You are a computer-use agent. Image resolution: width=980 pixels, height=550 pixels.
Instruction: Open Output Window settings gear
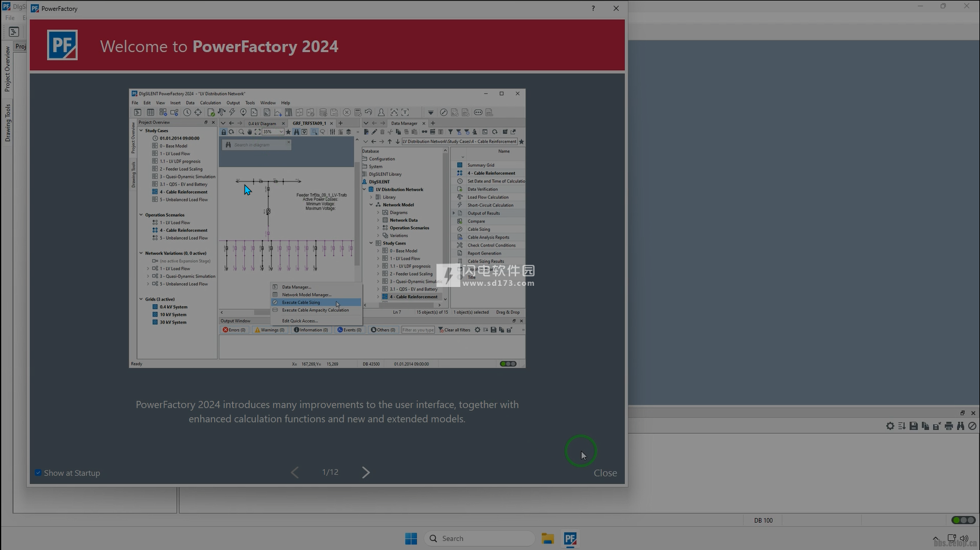tap(890, 426)
